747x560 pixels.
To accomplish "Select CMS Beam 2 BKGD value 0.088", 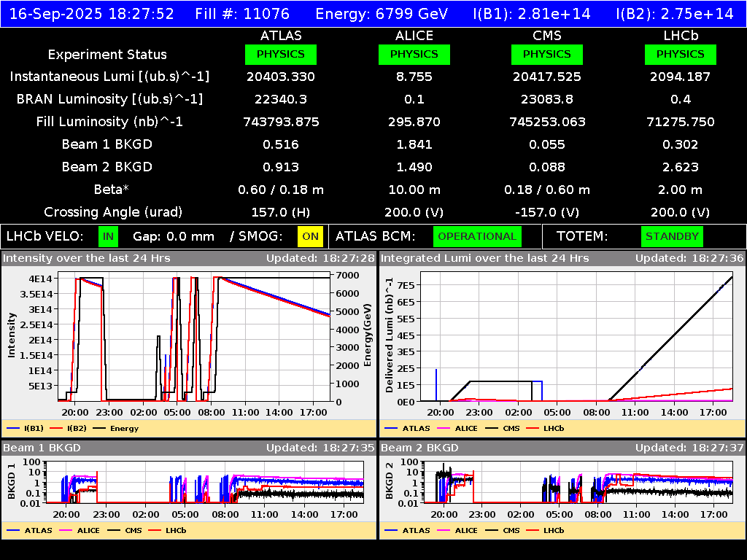I will 547,167.
